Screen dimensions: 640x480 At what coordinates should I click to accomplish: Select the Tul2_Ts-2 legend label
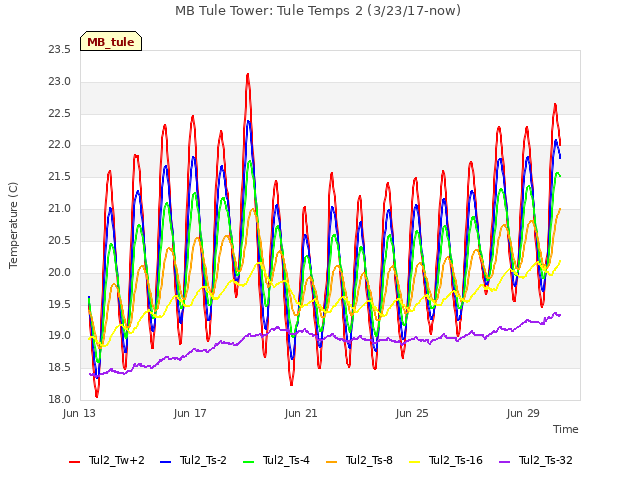pyautogui.click(x=203, y=460)
